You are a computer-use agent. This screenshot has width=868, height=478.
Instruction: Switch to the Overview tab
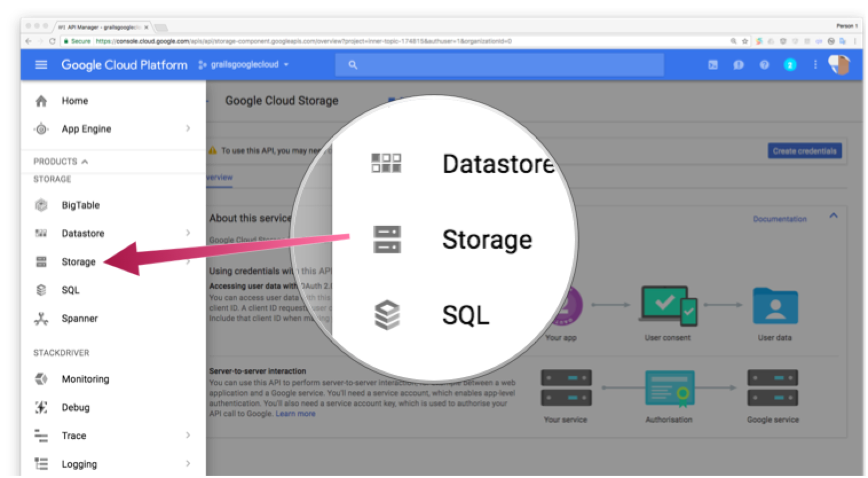point(220,178)
